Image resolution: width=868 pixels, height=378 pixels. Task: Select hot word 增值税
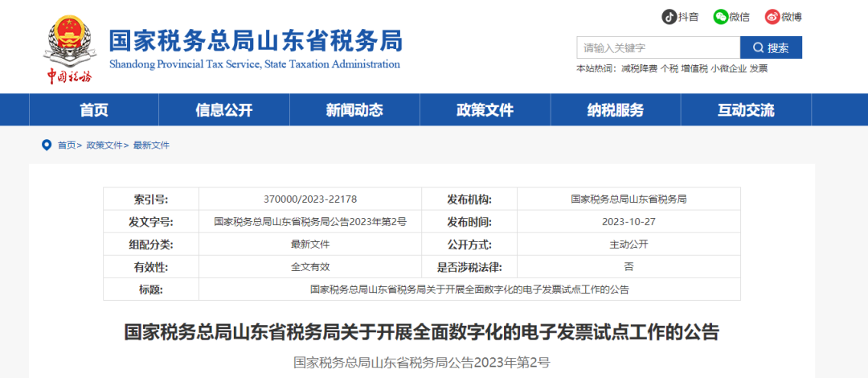tap(694, 68)
